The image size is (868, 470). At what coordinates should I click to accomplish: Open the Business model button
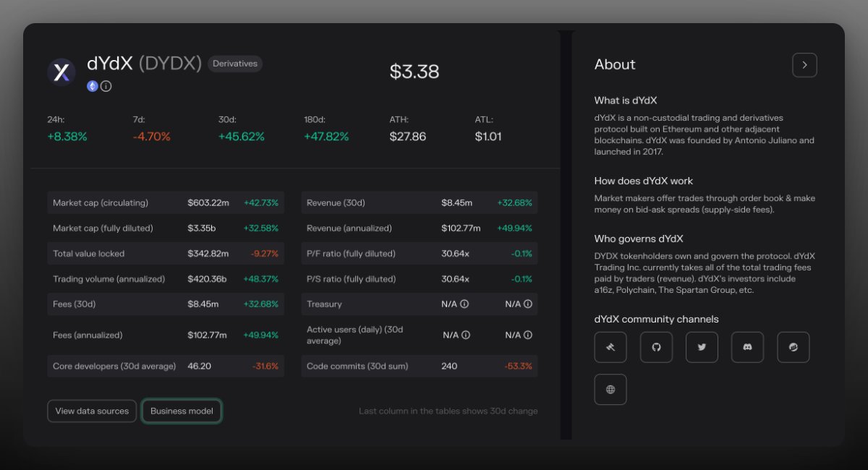click(x=182, y=411)
